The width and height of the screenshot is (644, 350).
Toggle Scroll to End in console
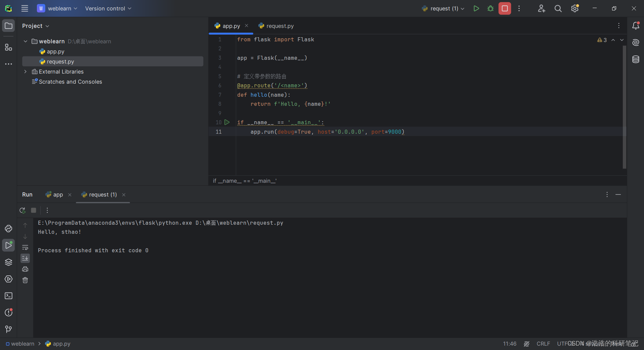(25, 258)
